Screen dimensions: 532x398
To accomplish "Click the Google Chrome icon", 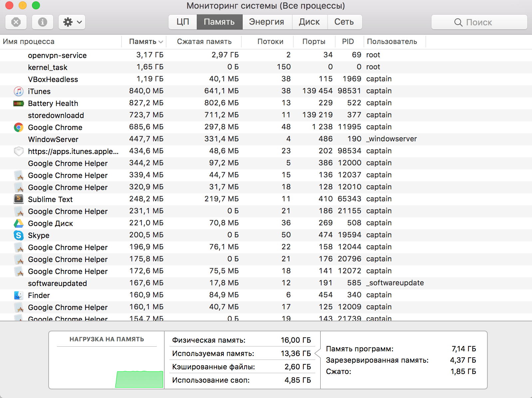I will [19, 127].
